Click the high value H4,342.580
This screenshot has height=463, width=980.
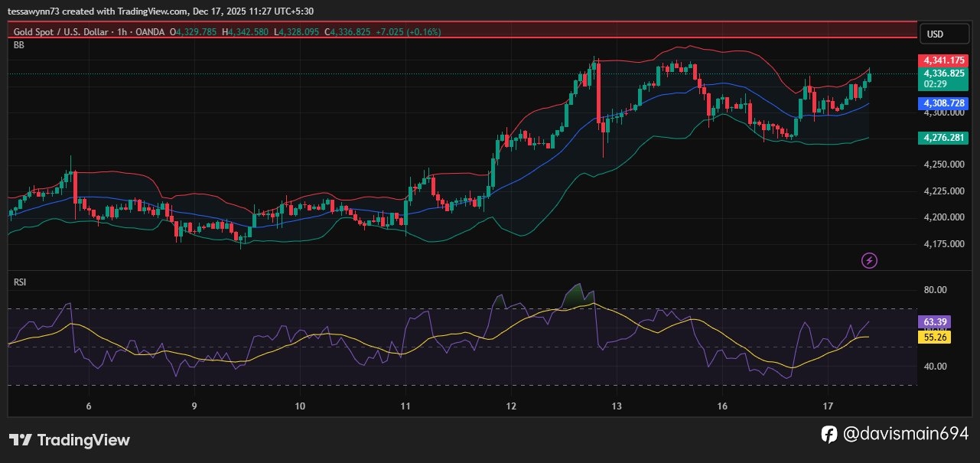[246, 31]
